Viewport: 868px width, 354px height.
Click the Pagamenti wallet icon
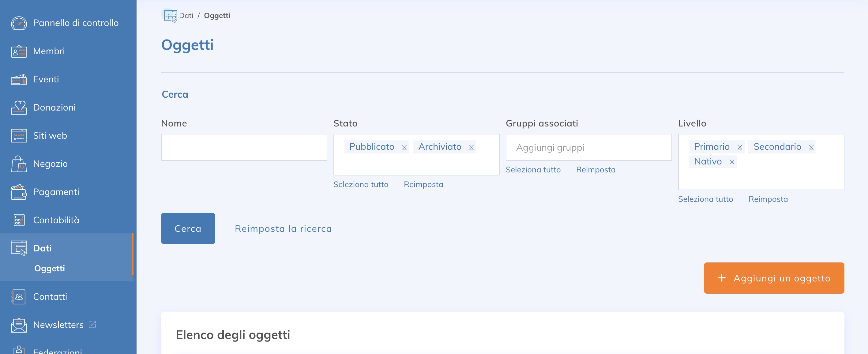click(x=19, y=192)
